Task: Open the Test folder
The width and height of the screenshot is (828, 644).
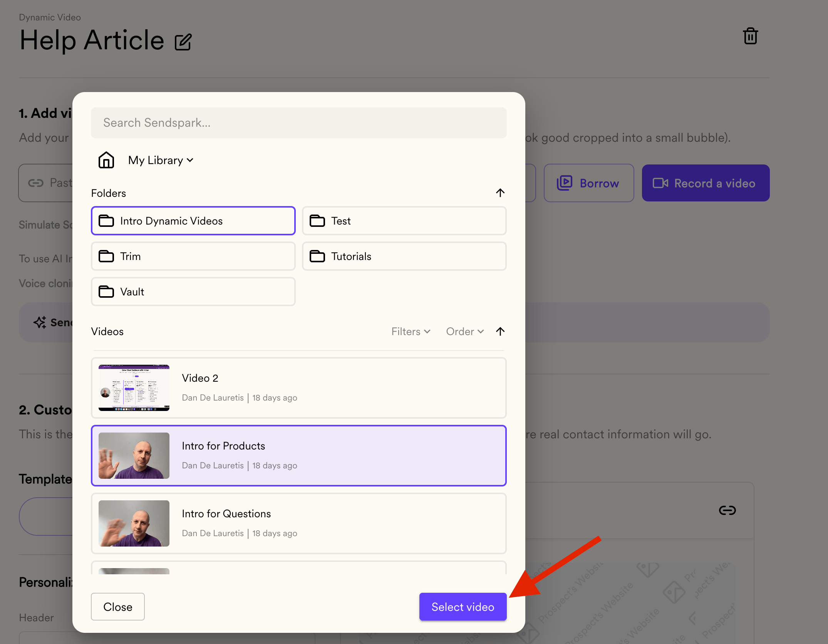Action: click(404, 221)
